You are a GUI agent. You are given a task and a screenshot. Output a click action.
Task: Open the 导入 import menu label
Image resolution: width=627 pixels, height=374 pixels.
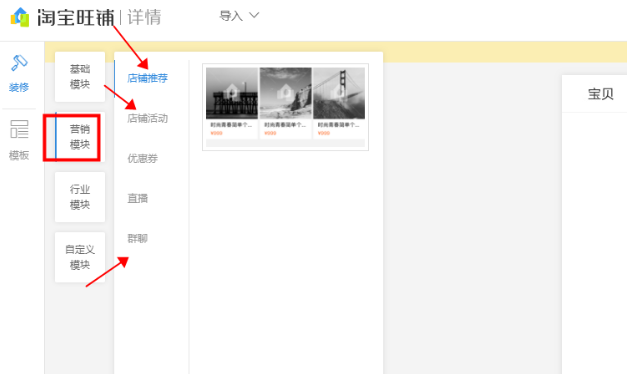tap(231, 16)
